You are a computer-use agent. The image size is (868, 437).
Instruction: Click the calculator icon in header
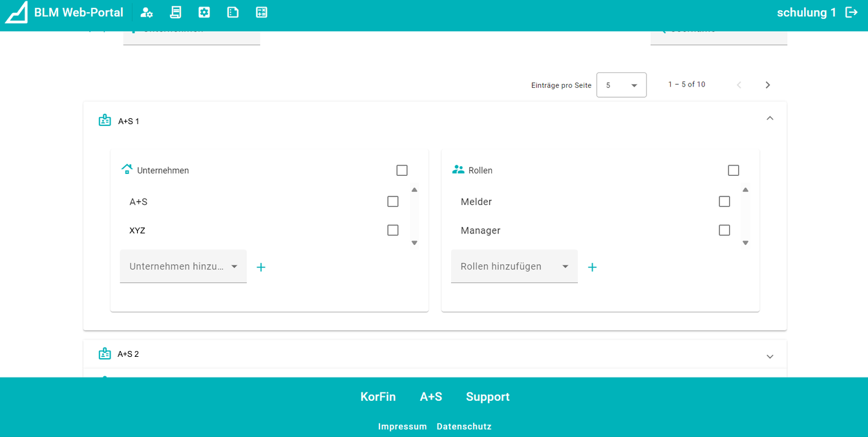[261, 12]
